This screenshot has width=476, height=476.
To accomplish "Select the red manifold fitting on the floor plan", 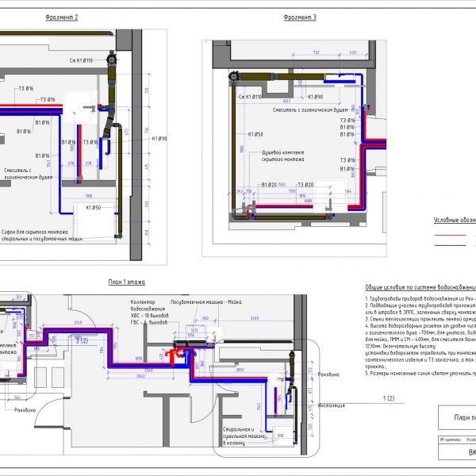I will point(174,355).
